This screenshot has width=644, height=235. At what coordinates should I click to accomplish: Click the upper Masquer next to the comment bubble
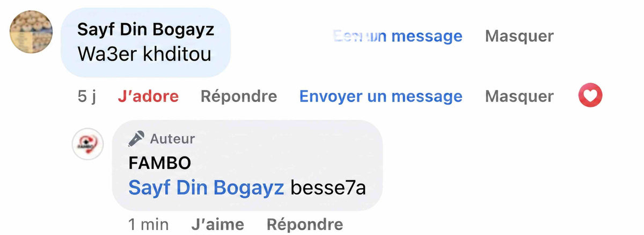click(519, 36)
